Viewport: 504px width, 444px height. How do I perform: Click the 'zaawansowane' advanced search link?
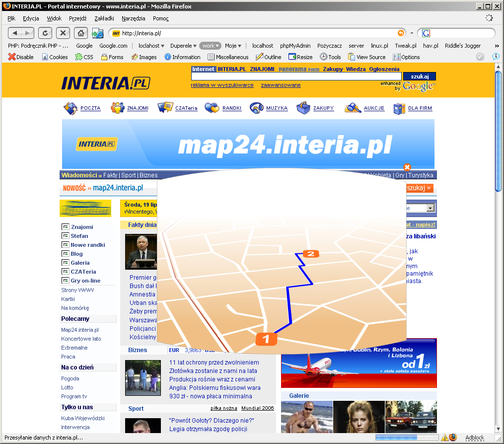281,85
